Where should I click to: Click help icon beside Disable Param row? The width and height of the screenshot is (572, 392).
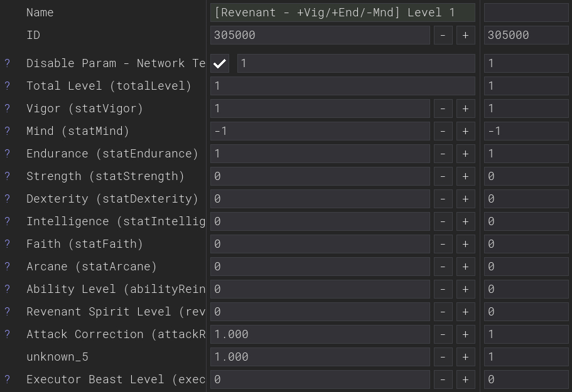tap(8, 63)
